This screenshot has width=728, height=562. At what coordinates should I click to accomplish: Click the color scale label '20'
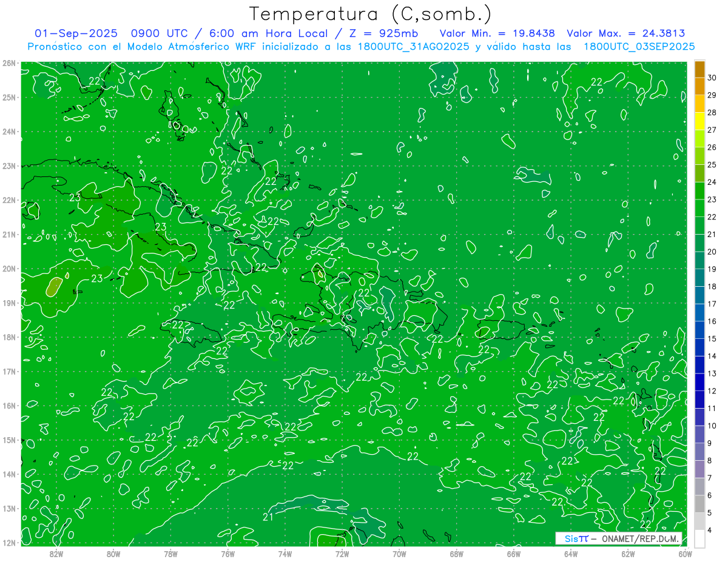click(712, 252)
